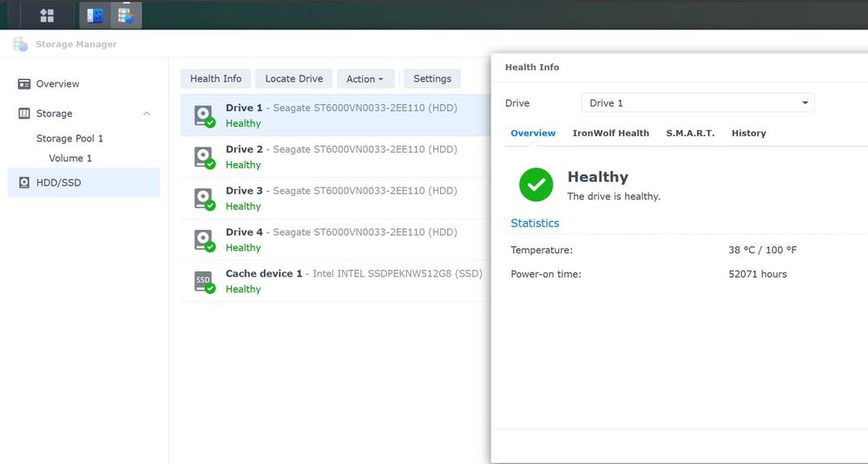This screenshot has height=464, width=868.
Task: Click the Locate Drive button
Action: pos(294,79)
